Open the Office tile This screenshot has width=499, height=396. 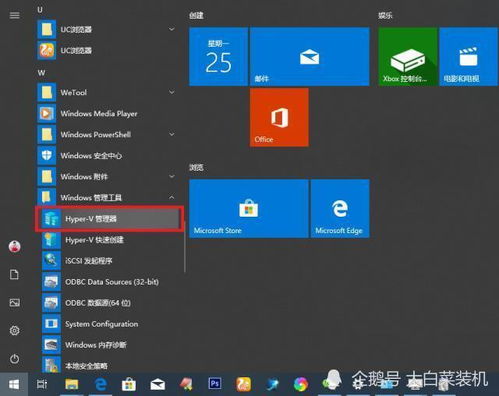279,117
